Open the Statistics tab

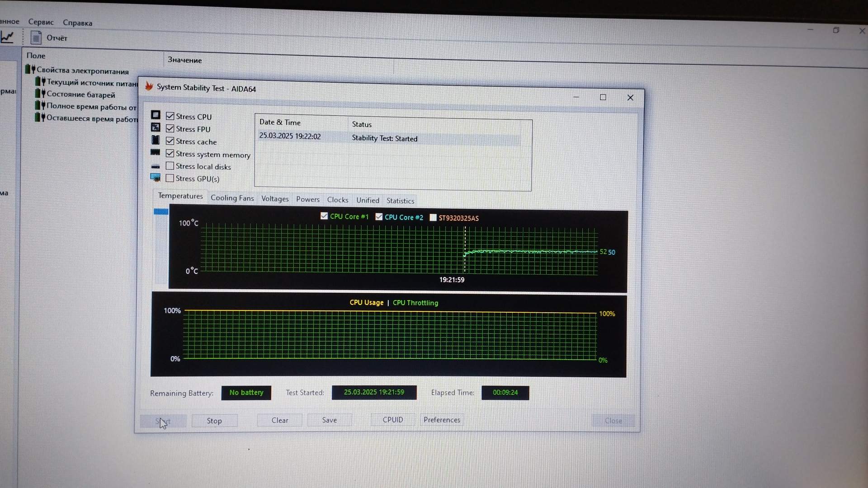coord(400,201)
